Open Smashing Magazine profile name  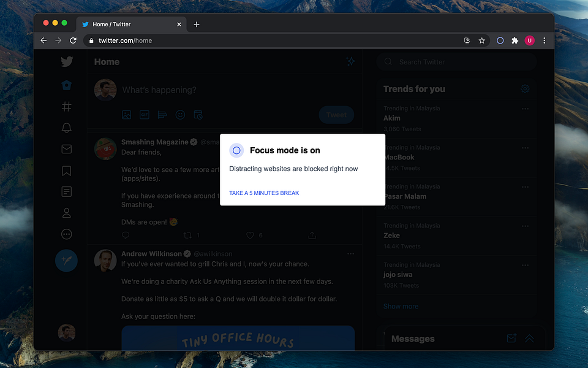point(155,142)
